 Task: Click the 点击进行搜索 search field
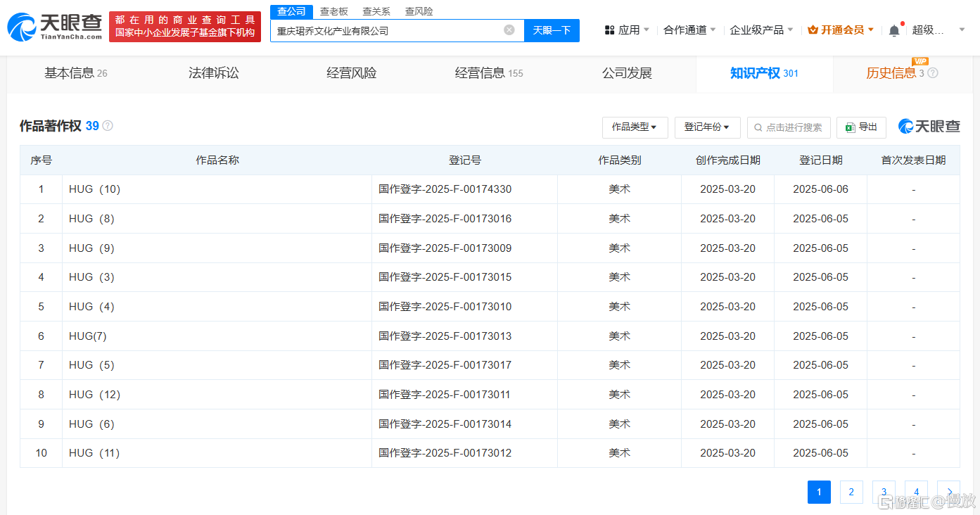pyautogui.click(x=789, y=127)
